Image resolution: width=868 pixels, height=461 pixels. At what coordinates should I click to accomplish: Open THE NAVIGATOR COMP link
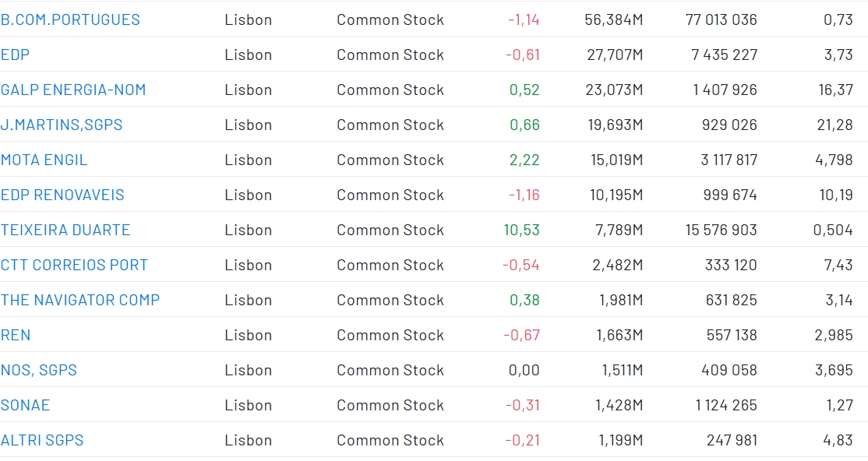[x=80, y=300]
